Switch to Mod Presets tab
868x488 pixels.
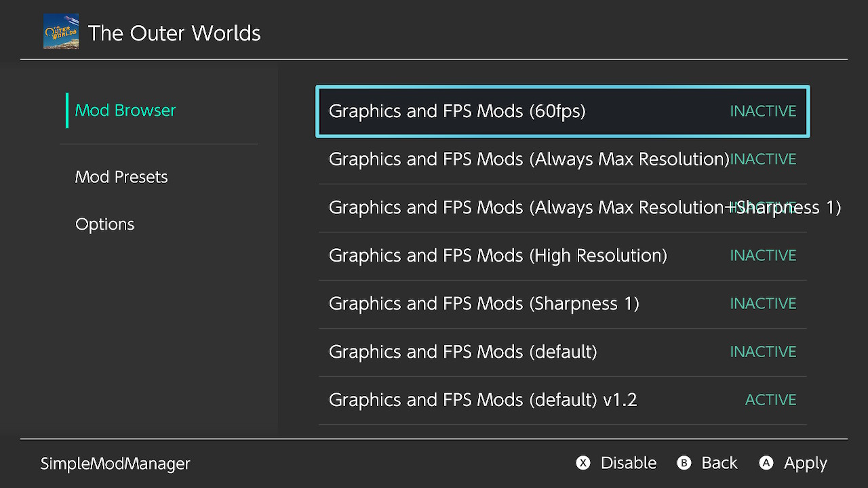(121, 177)
